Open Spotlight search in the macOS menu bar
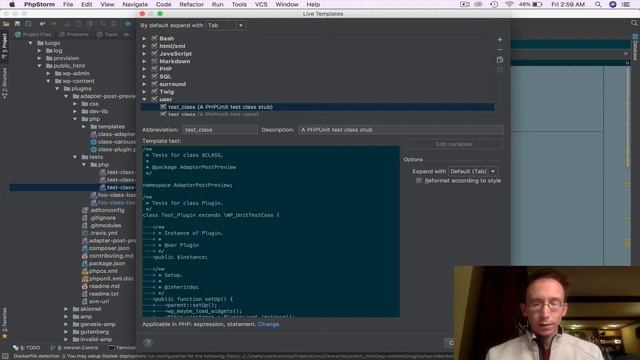640x360 pixels. (598, 4)
